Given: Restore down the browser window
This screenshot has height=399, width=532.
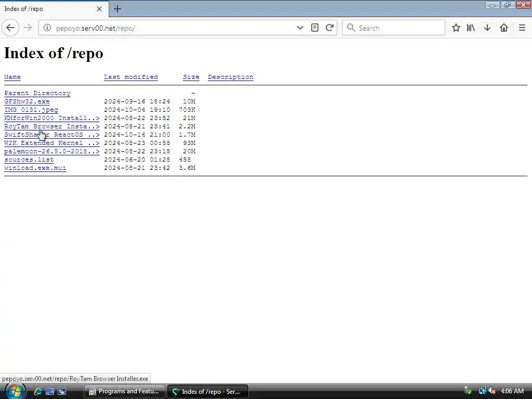Looking at the screenshot, I should click(x=508, y=5).
